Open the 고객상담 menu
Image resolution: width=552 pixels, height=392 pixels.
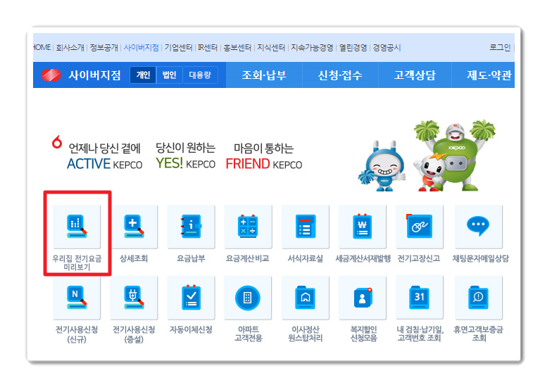415,75
